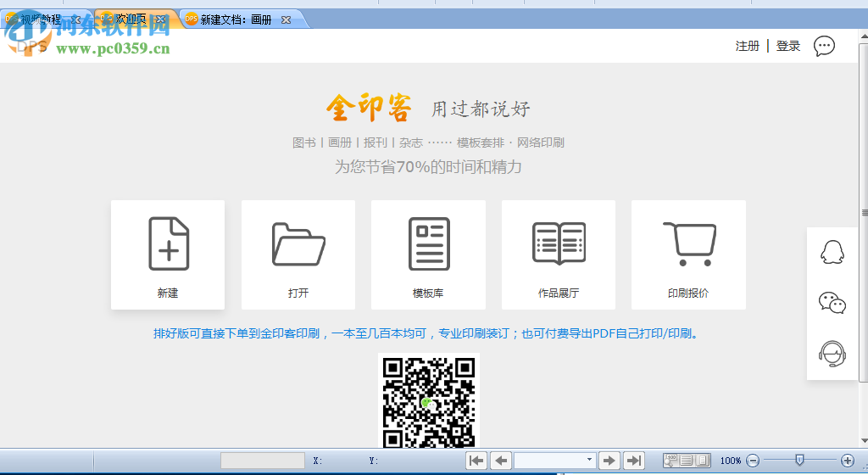The image size is (868, 475).
Task: Click the 印刷报价 card label
Action: 688,293
